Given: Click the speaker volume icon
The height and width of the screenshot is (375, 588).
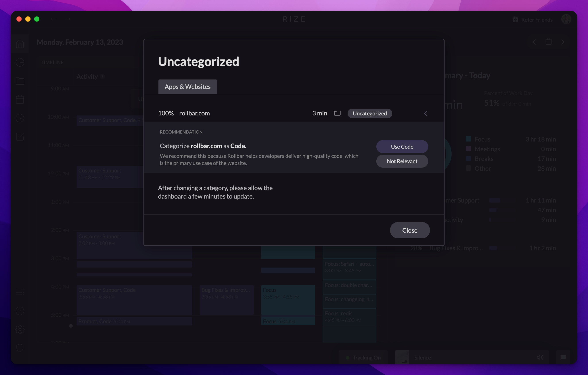Looking at the screenshot, I should click(x=540, y=358).
